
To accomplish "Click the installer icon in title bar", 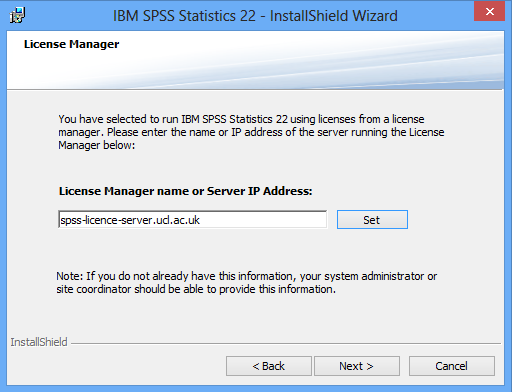I will [x=17, y=15].
